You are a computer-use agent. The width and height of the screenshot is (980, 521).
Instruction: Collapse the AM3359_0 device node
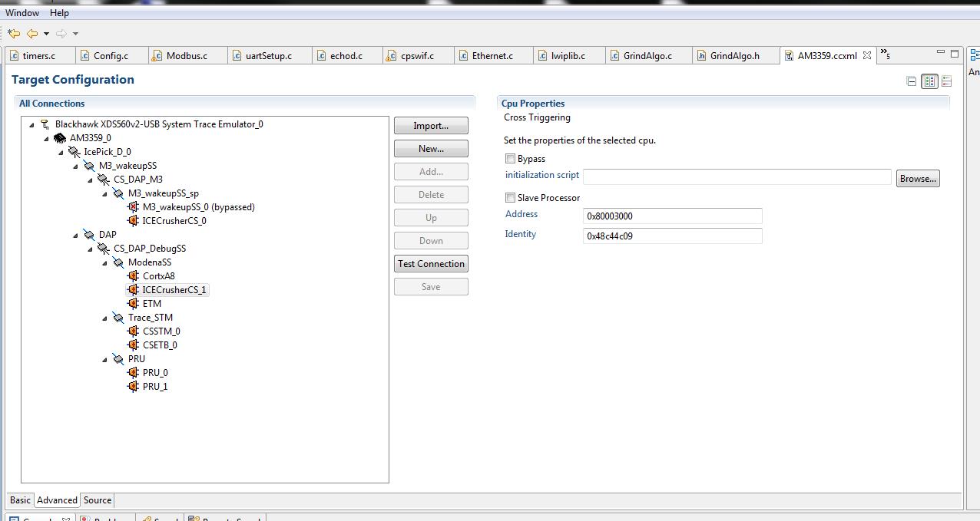tap(46, 138)
